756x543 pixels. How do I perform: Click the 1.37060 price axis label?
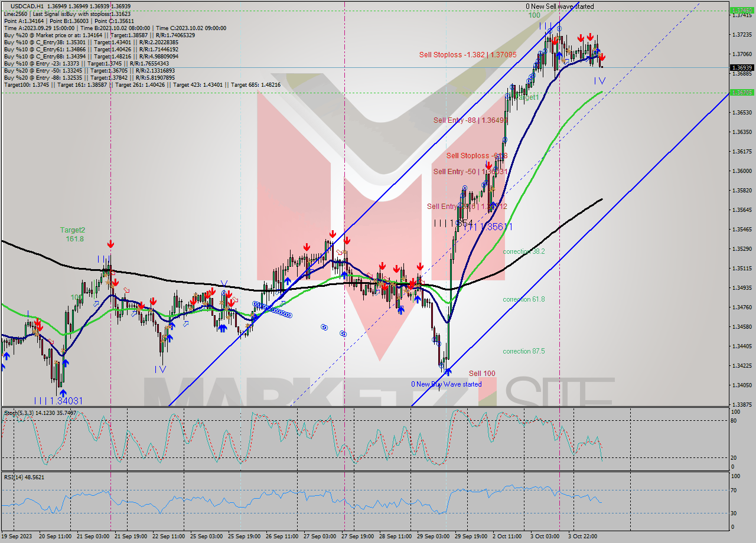pyautogui.click(x=741, y=54)
